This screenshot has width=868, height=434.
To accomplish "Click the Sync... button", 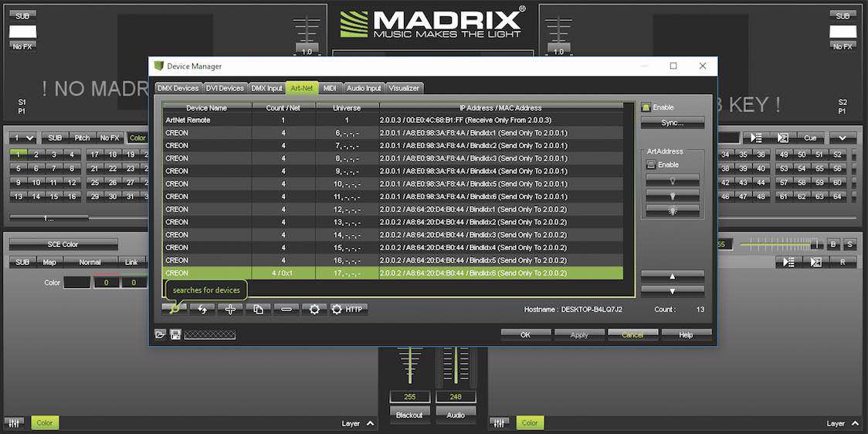I will click(x=673, y=123).
